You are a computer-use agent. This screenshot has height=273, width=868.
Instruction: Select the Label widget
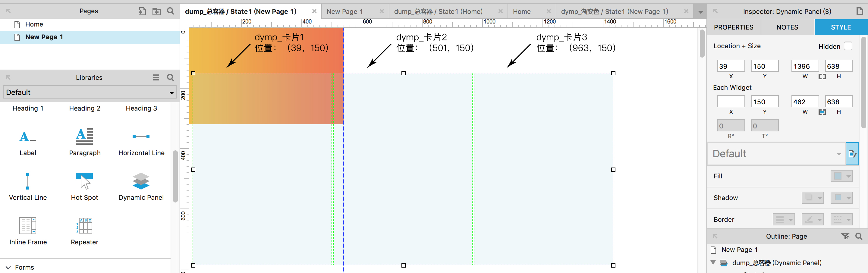point(28,143)
